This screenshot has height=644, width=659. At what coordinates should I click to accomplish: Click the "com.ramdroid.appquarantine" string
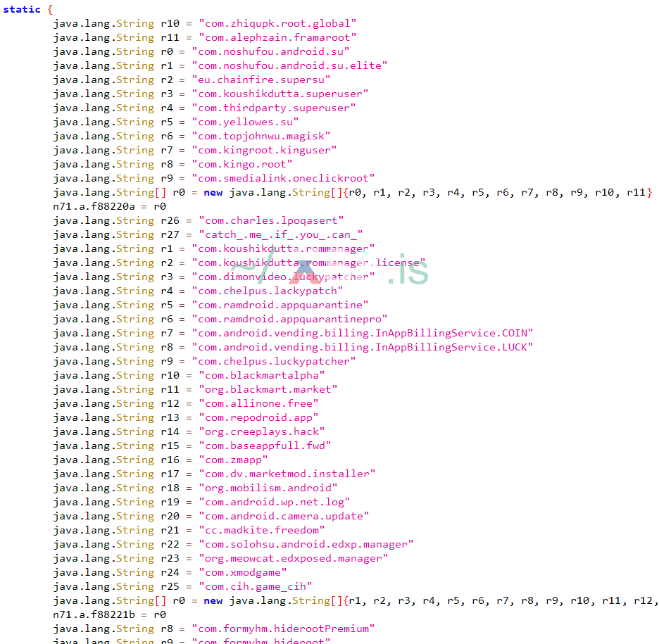tap(280, 305)
